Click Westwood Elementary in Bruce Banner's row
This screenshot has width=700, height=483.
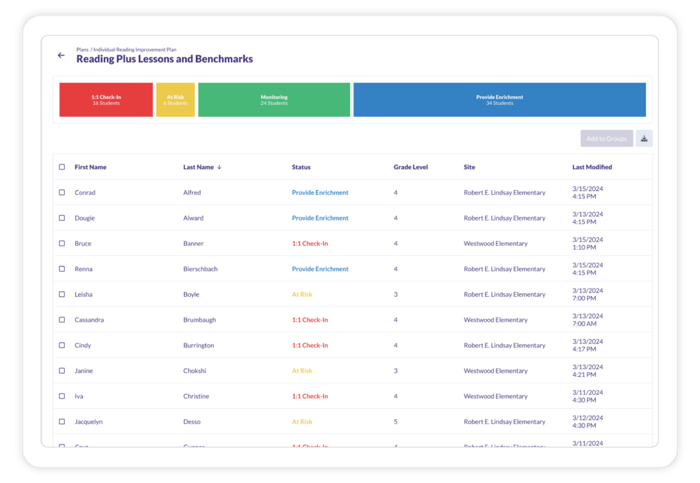pyautogui.click(x=496, y=243)
